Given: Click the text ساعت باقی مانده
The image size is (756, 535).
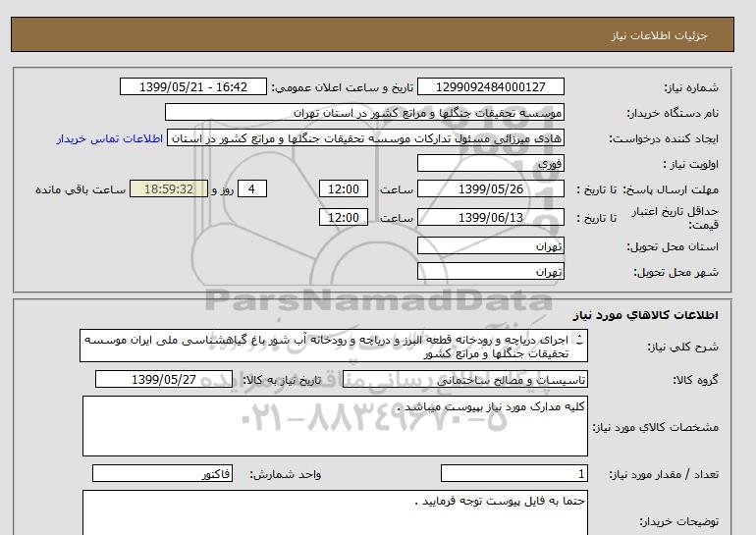Looking at the screenshot, I should tap(81, 189).
